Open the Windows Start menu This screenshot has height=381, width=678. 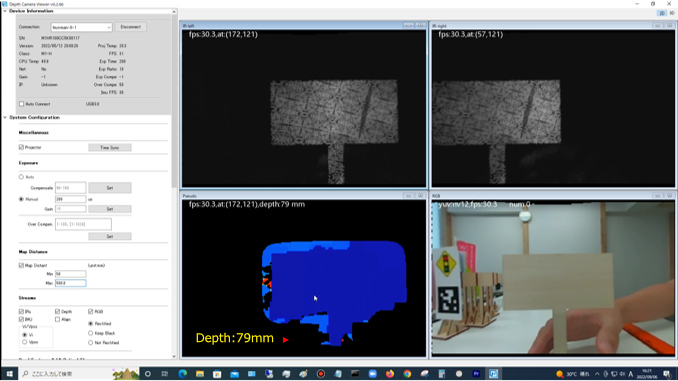point(9,374)
